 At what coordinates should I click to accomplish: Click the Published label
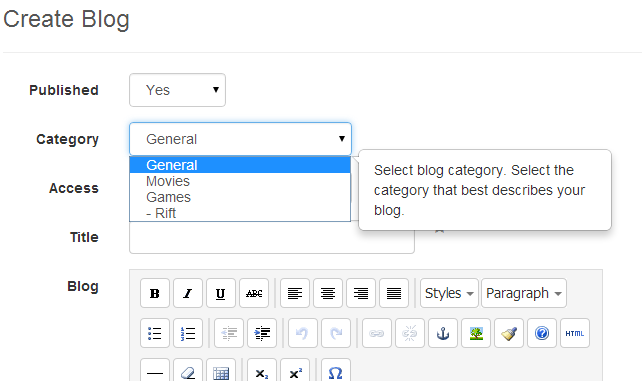pos(64,90)
